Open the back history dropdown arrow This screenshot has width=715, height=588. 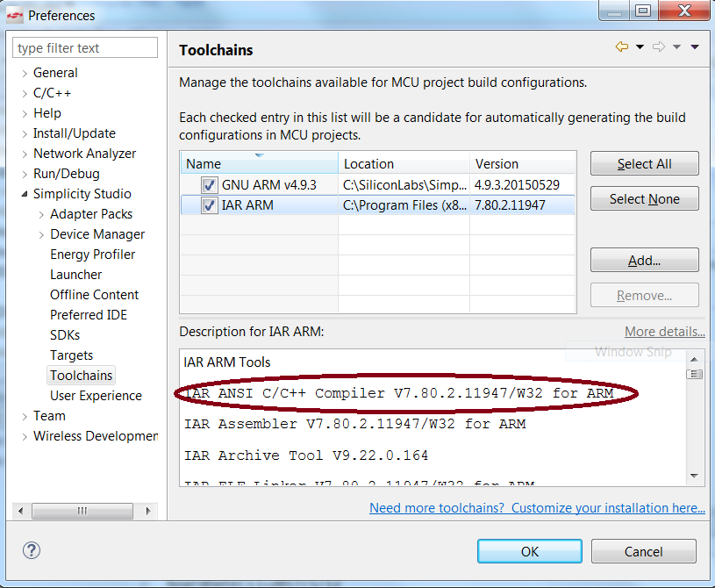pos(640,47)
